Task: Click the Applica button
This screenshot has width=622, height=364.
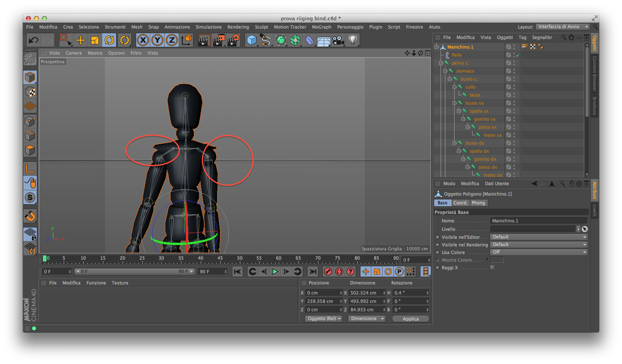Action: tap(411, 319)
